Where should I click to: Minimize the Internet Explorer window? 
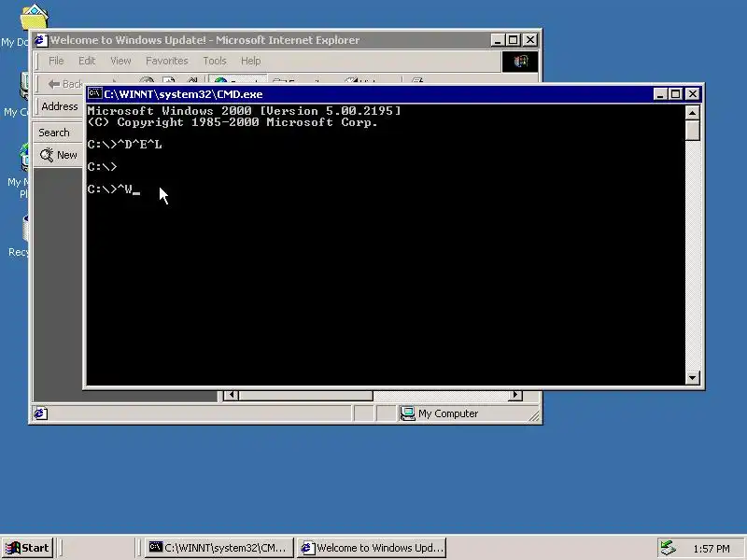point(498,40)
